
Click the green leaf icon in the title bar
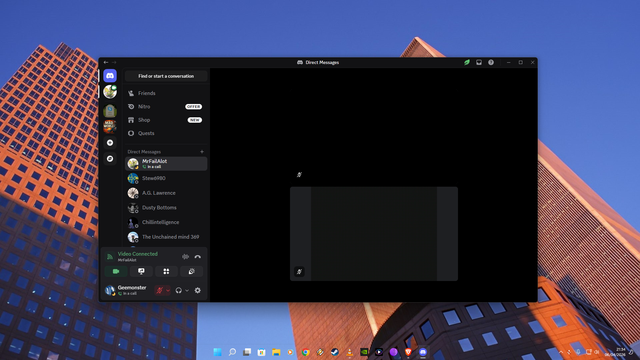click(467, 62)
